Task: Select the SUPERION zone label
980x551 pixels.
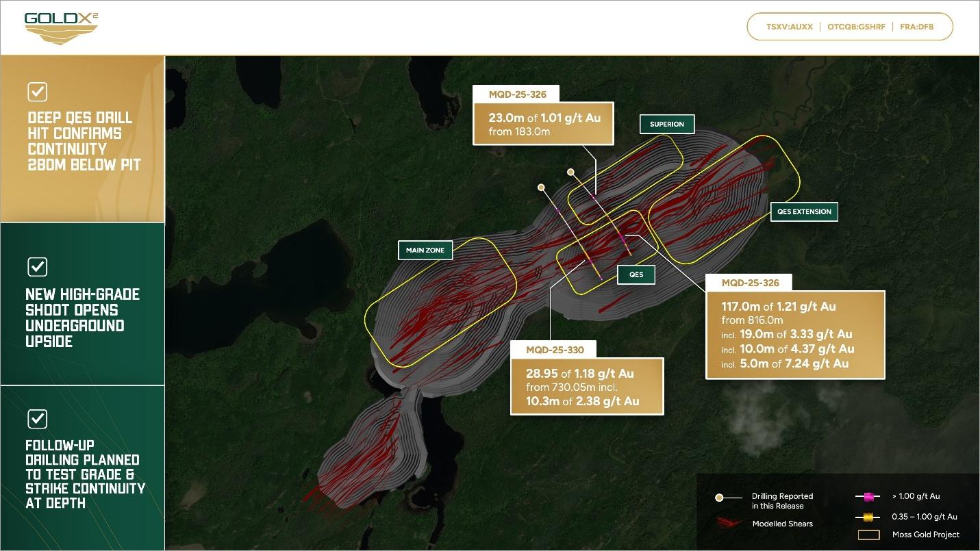Action: click(x=667, y=124)
